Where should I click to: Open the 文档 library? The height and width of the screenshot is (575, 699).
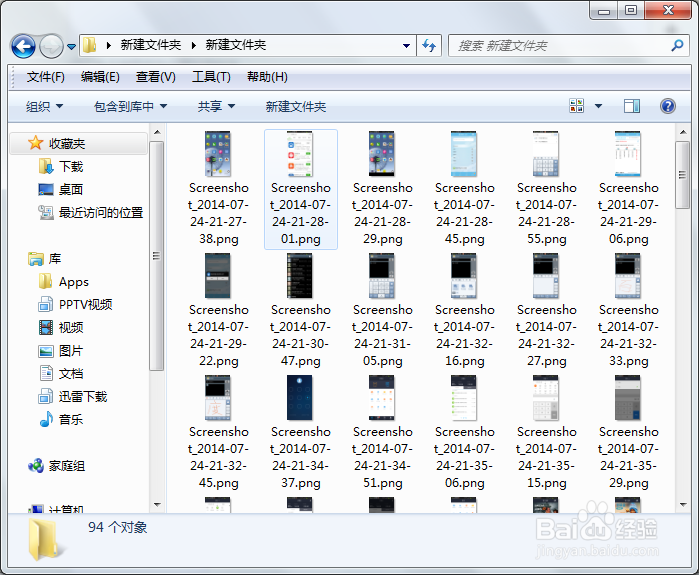pos(61,374)
